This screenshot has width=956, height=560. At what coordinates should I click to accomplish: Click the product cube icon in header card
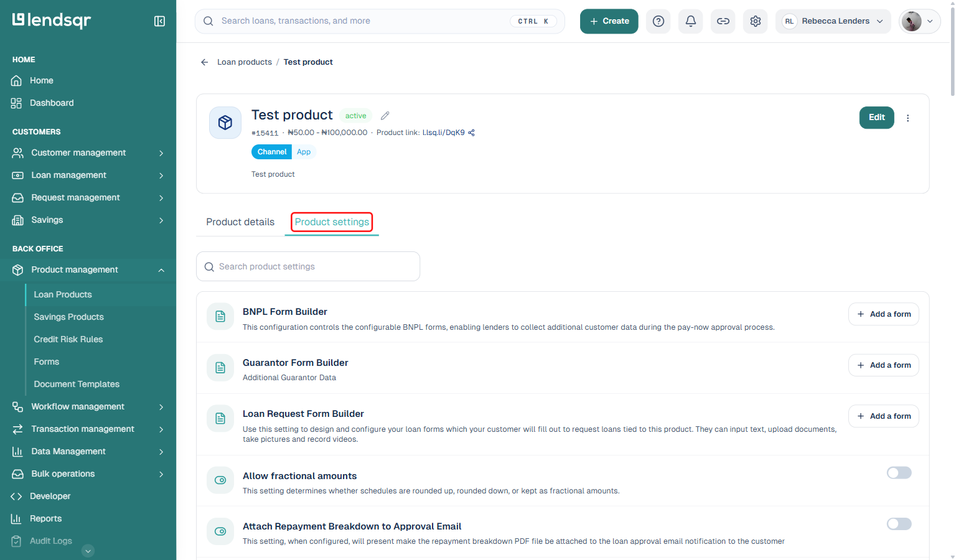225,123
